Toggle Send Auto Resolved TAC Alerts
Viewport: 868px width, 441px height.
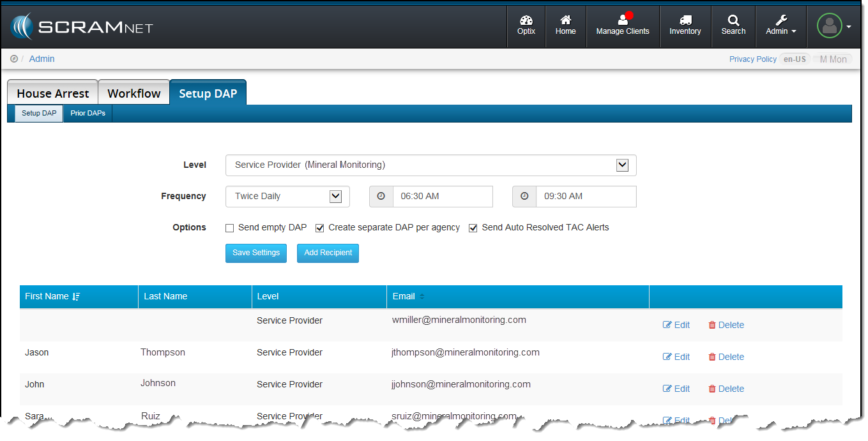click(x=473, y=228)
